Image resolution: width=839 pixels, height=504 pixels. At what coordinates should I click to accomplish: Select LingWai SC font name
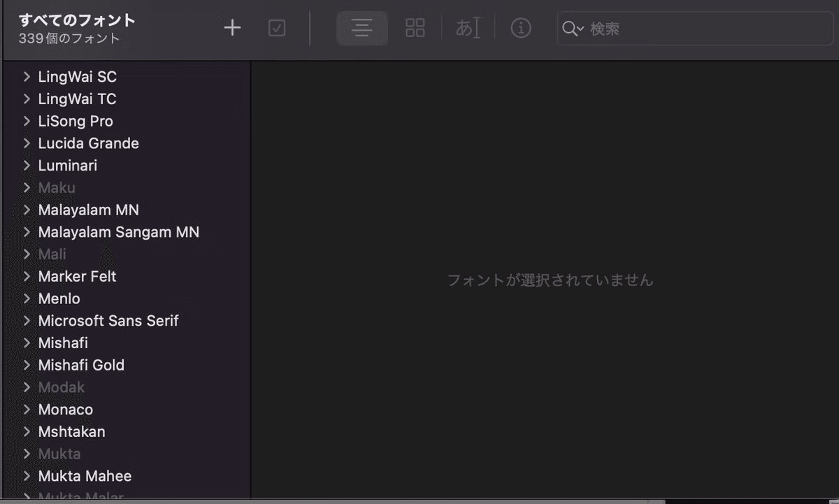click(78, 76)
